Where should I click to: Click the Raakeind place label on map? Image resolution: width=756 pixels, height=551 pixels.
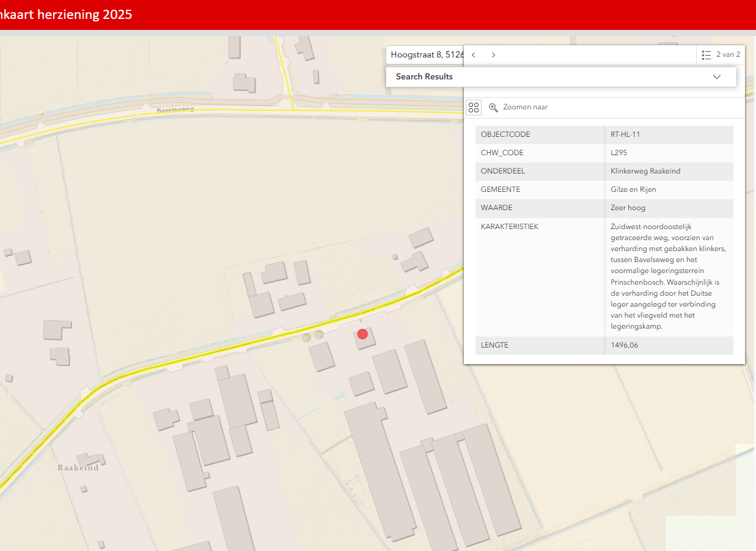pyautogui.click(x=78, y=467)
